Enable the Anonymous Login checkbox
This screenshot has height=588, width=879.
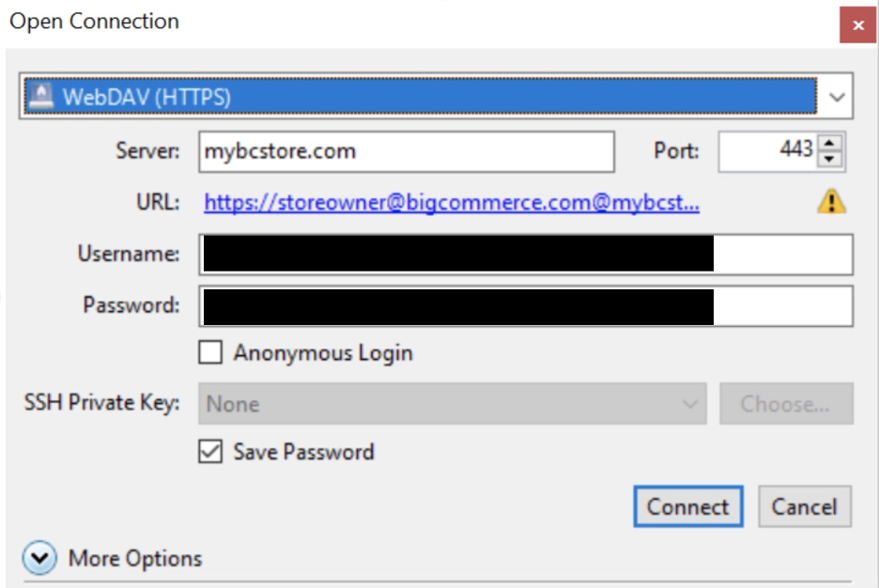211,353
